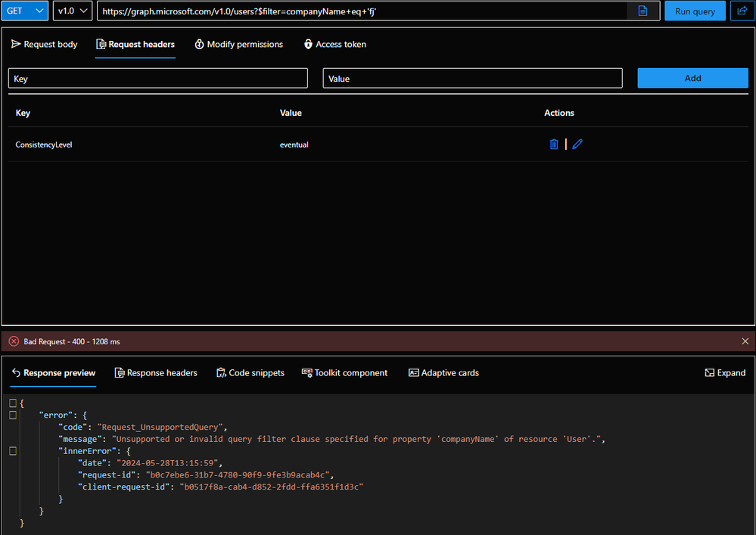
Task: Click the Value column header
Action: (x=291, y=113)
